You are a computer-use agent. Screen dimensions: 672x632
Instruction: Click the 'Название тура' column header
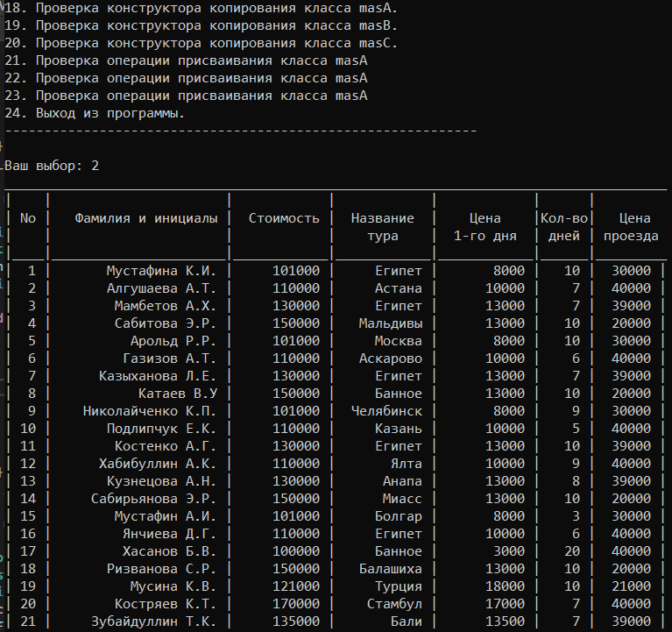tap(383, 227)
